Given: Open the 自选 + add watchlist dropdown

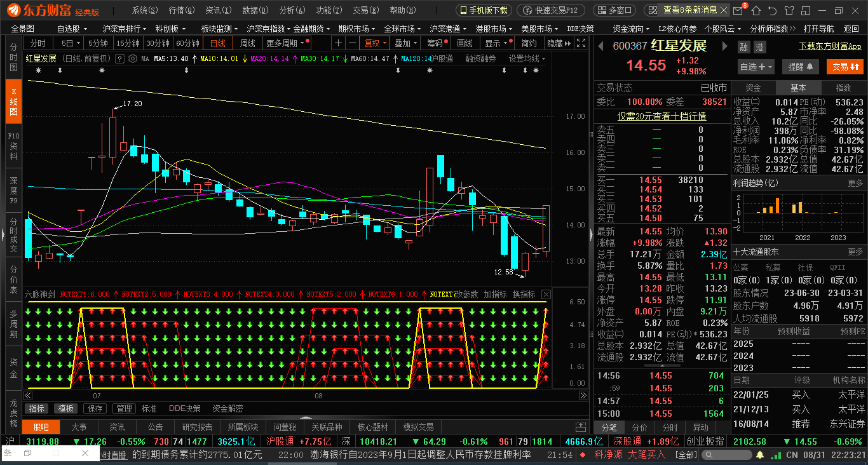Looking at the screenshot, I should pyautogui.click(x=756, y=67).
